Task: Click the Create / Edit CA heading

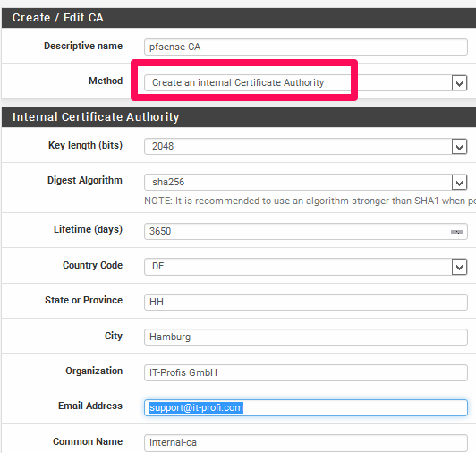Action: coord(57,18)
